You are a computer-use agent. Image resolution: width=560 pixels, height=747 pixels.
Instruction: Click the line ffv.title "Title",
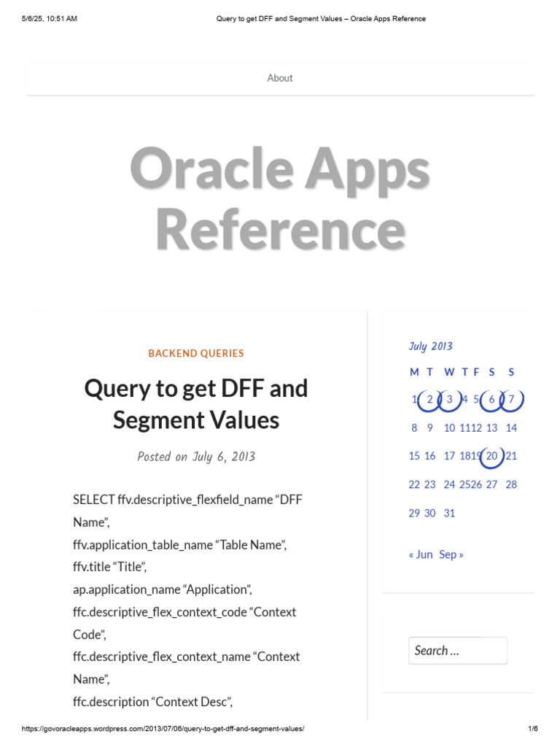(x=109, y=567)
